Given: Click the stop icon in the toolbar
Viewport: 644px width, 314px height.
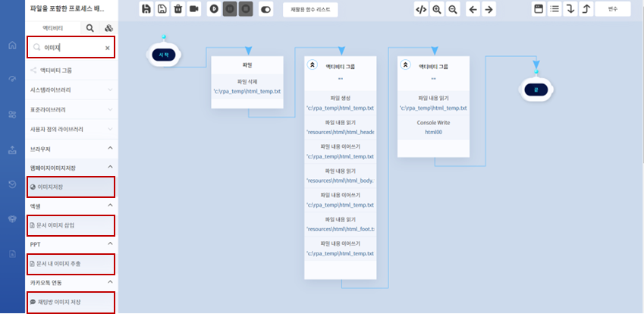Looking at the screenshot, I should pos(246,9).
